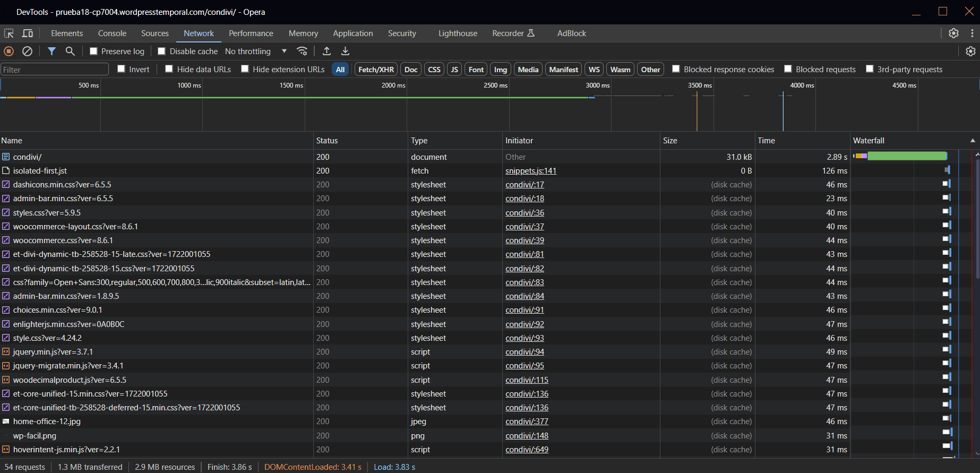Switch to the Console tab
This screenshot has height=473, width=980.
(x=112, y=33)
